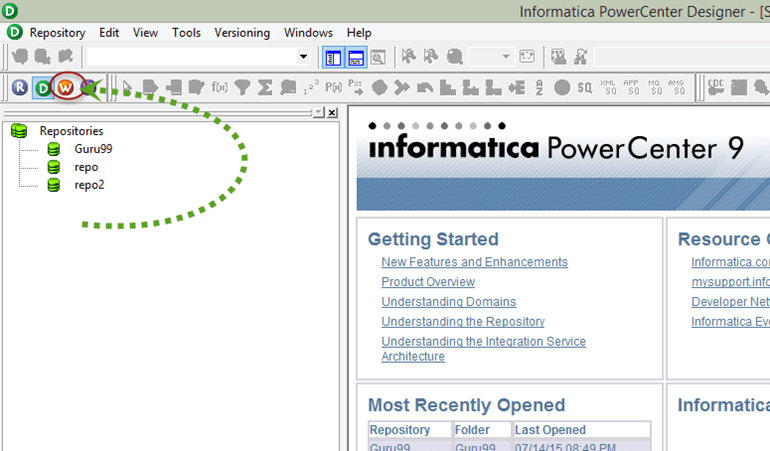The width and height of the screenshot is (770, 451).
Task: Select the Expression f(x) transformation icon
Action: click(220, 87)
